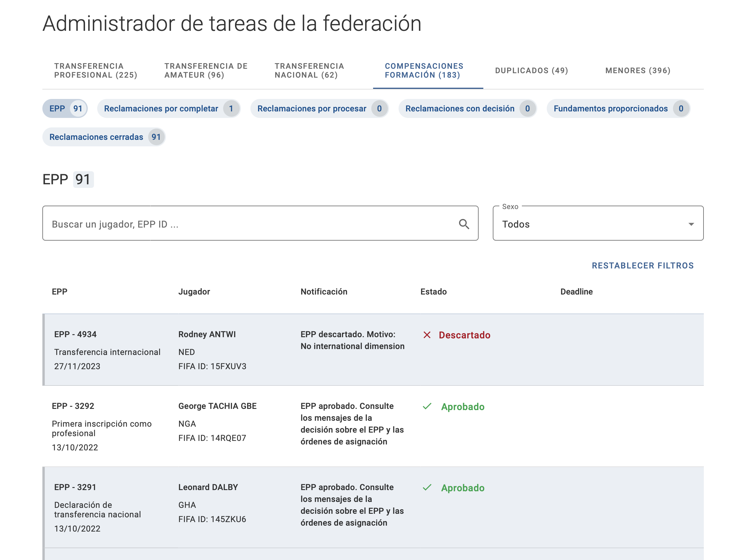This screenshot has height=560, width=745.
Task: Select Reclamaciones cerradas chip
Action: tap(104, 137)
